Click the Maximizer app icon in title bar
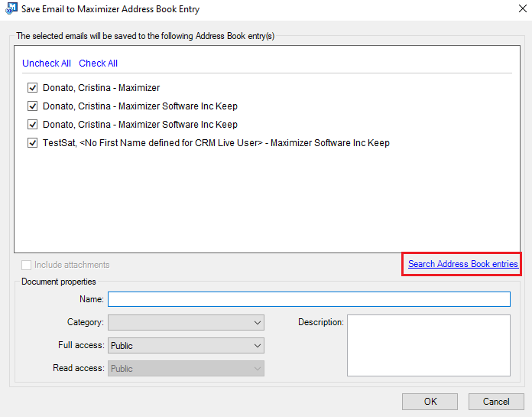This screenshot has height=417, width=532. tap(11, 8)
